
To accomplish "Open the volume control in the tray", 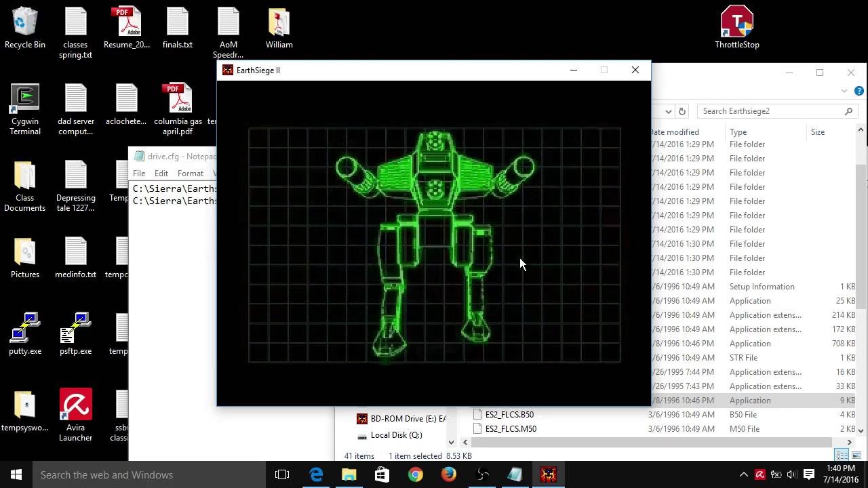I will (x=793, y=474).
